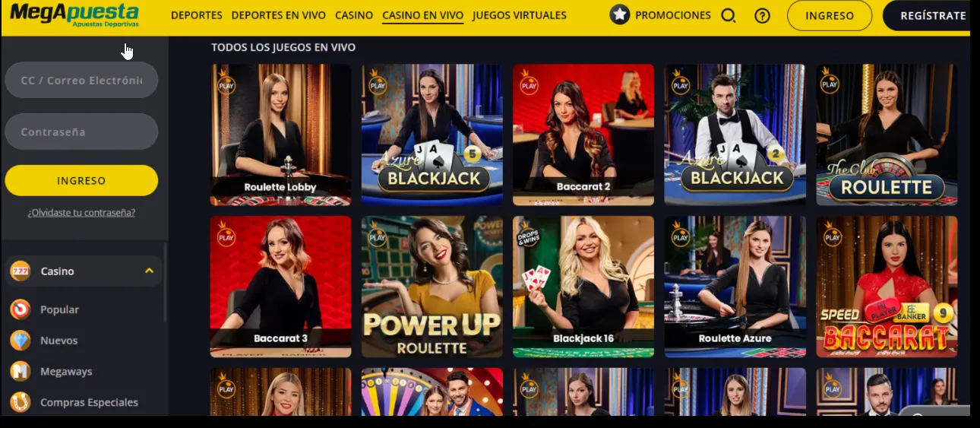This screenshot has width=980, height=428.
Task: Focus the Contraseña password field
Action: pyautogui.click(x=81, y=132)
